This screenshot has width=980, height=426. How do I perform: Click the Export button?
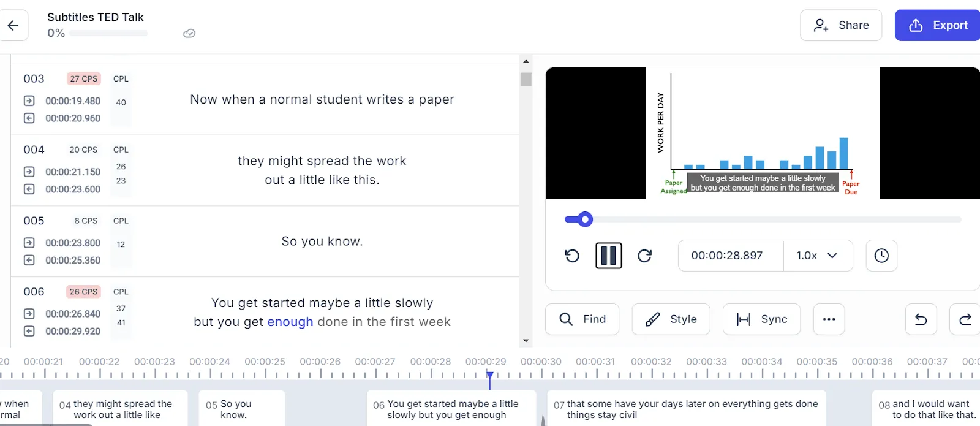[x=938, y=25]
